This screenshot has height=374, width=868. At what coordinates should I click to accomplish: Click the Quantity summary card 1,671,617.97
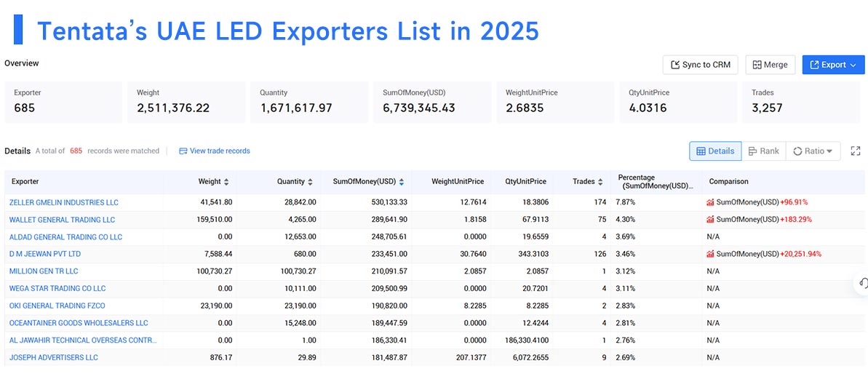[309, 102]
